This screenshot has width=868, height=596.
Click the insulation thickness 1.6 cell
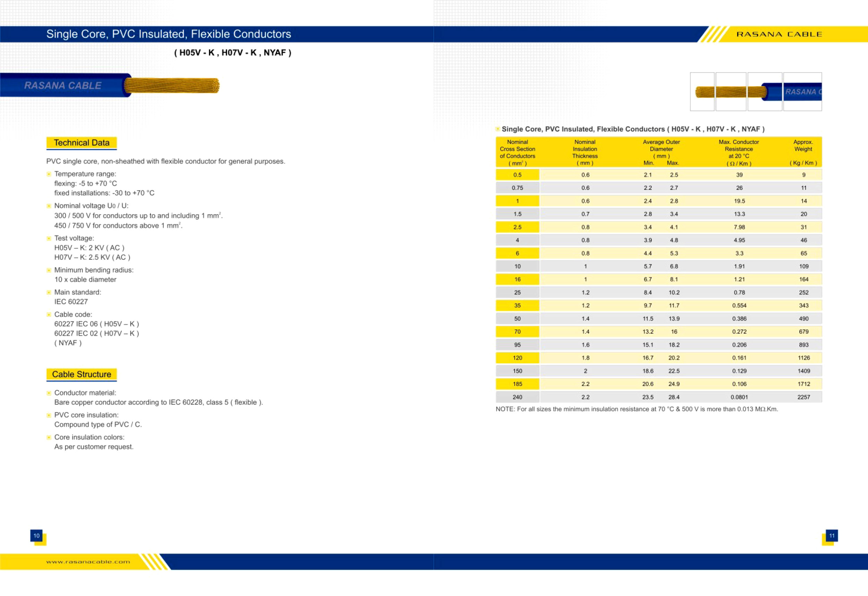click(585, 345)
